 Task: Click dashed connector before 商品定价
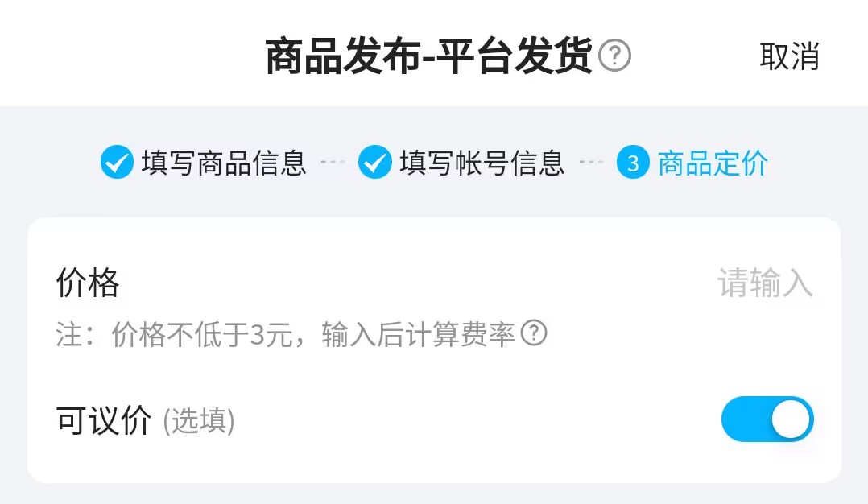[591, 162]
